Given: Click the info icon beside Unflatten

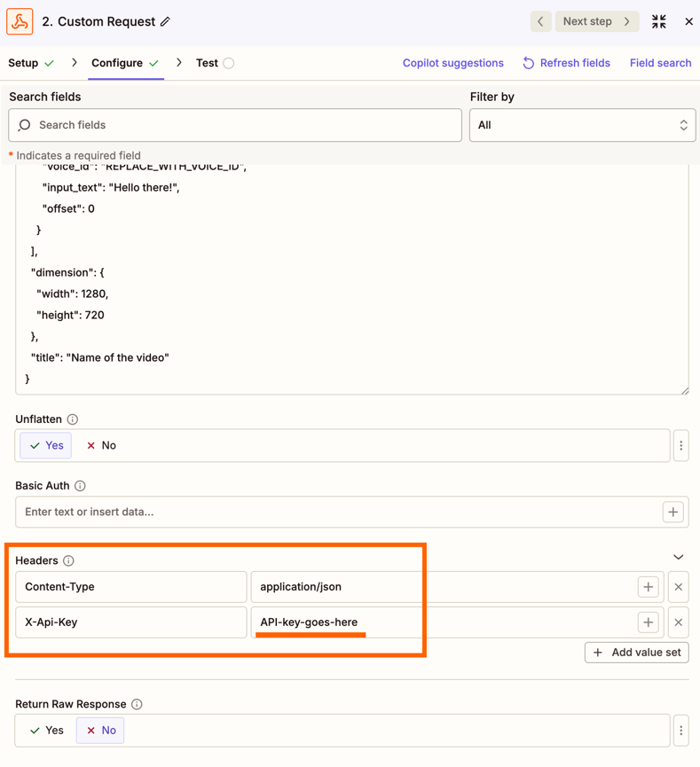Looking at the screenshot, I should (73, 419).
